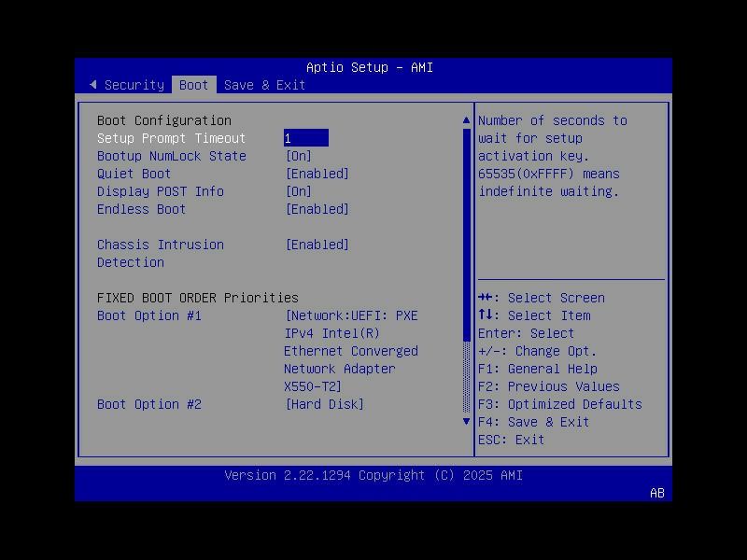Change the Enabled value for Quiet Boot
The width and height of the screenshot is (747, 560).
(317, 173)
